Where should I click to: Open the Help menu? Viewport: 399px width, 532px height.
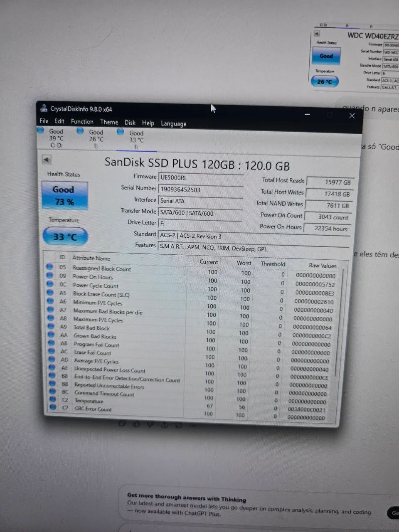coord(148,123)
